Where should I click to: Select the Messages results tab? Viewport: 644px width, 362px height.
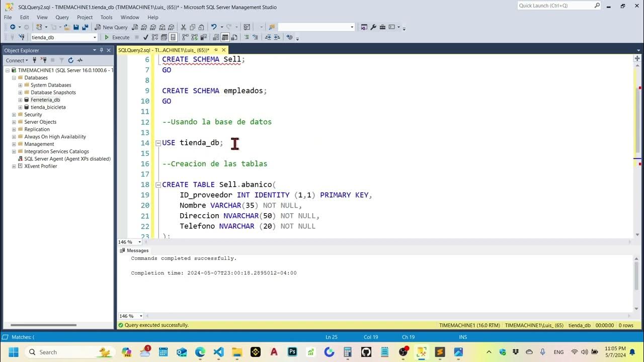[134, 250]
